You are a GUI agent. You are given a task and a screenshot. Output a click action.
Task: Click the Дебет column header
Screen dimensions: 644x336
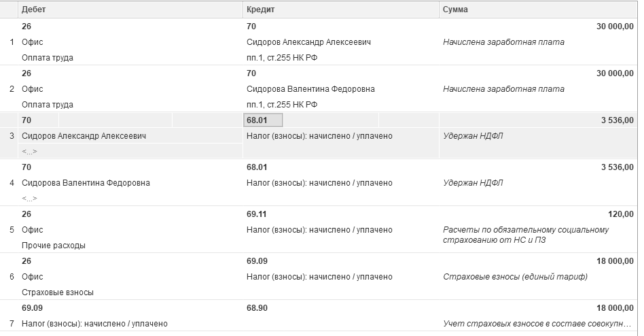(x=130, y=10)
